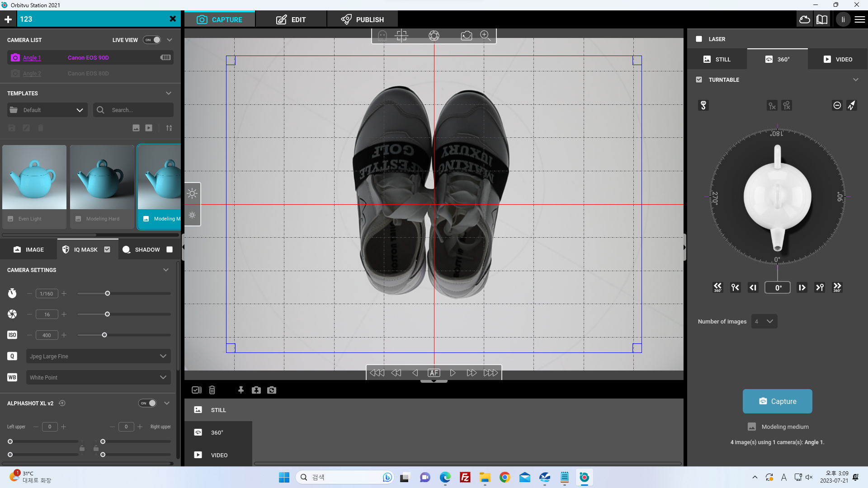Click the zoom-in magnifier in the preview toolbar

click(x=486, y=35)
